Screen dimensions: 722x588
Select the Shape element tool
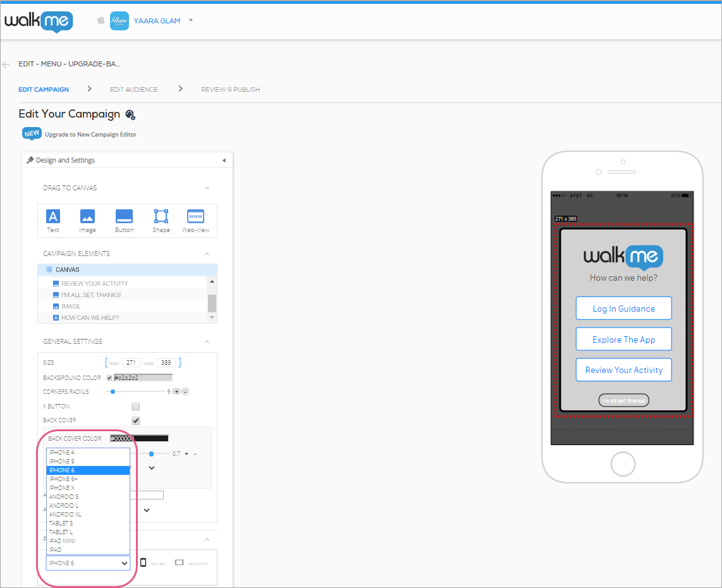(x=161, y=221)
